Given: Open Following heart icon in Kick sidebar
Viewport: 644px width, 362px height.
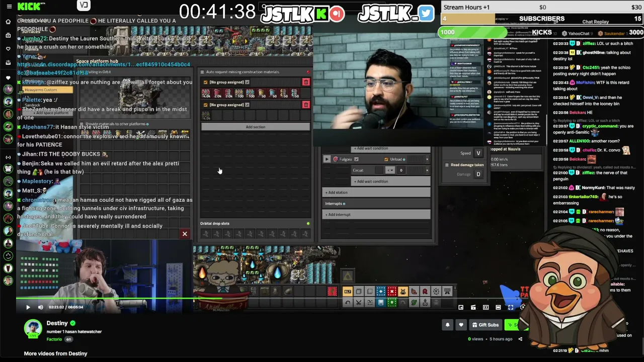Looking at the screenshot, I should click(8, 49).
